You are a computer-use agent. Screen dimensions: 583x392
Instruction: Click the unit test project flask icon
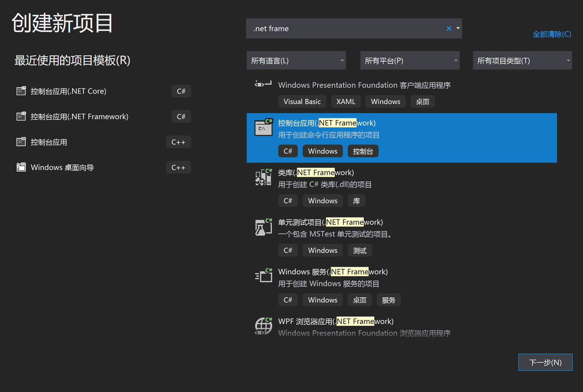pos(263,227)
